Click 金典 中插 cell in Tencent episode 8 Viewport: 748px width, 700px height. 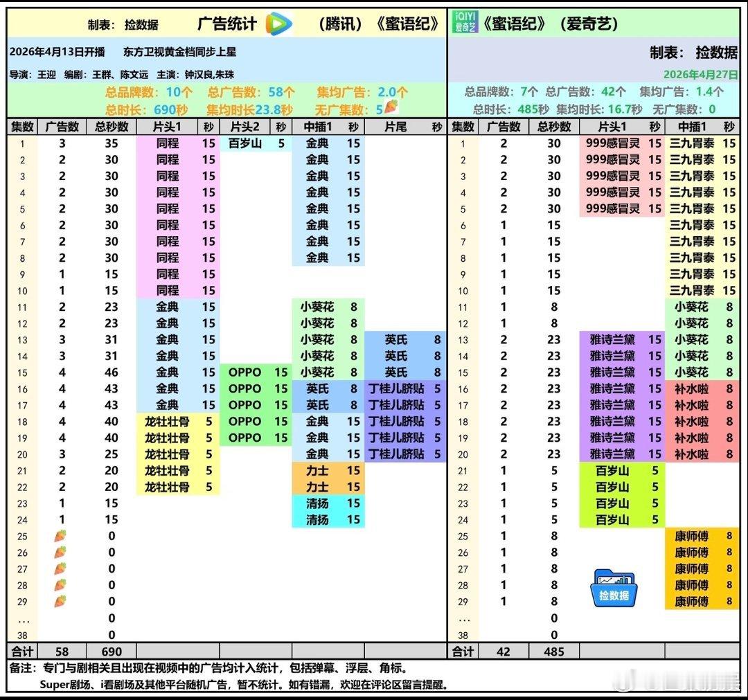pos(317,258)
